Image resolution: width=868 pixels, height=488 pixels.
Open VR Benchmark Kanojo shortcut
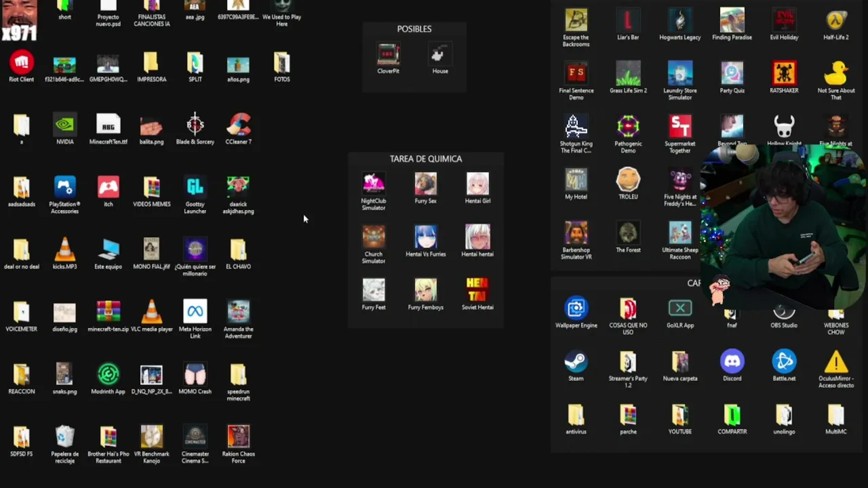point(152,437)
